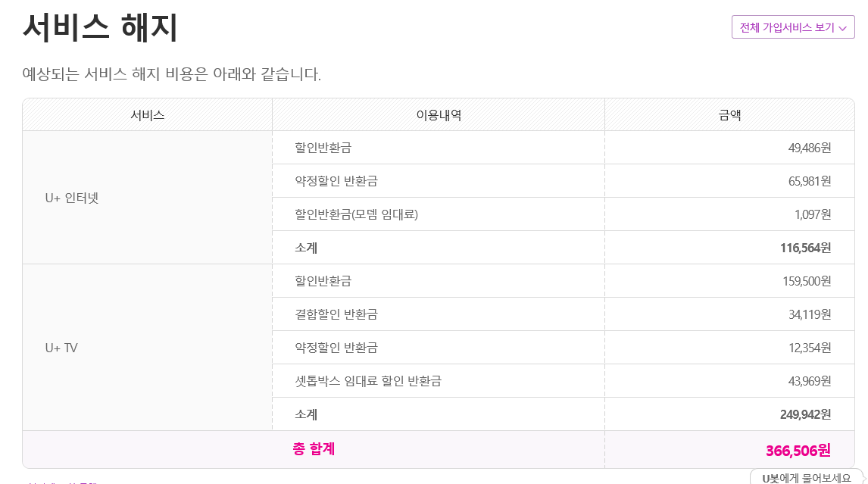Click the U봇에게 물어보세요 chat button
This screenshot has height=484, width=868.
click(x=807, y=477)
